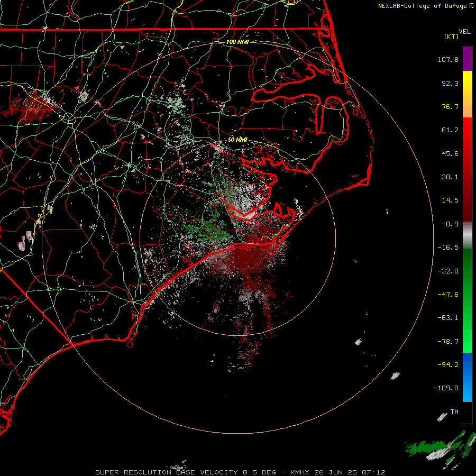Click the -109.8 scale value

tap(446, 388)
